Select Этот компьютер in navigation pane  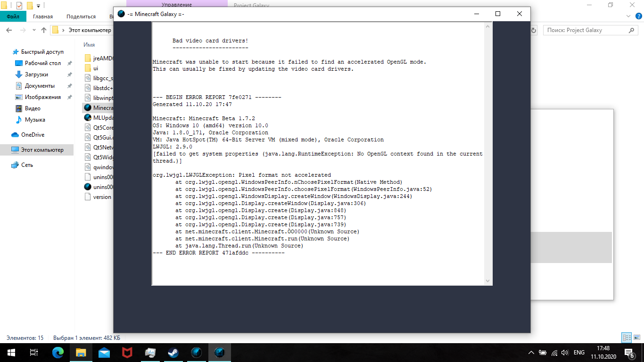(x=42, y=150)
